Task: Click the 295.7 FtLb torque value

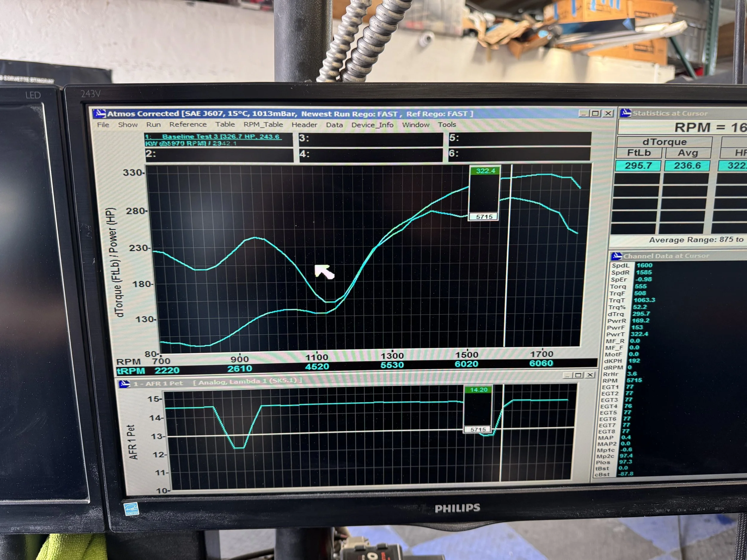Action: (638, 166)
